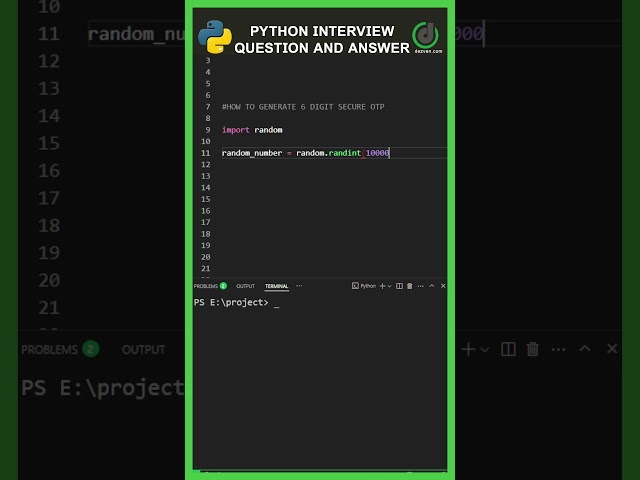Maximize the panel with caret in the center panel

432,286
